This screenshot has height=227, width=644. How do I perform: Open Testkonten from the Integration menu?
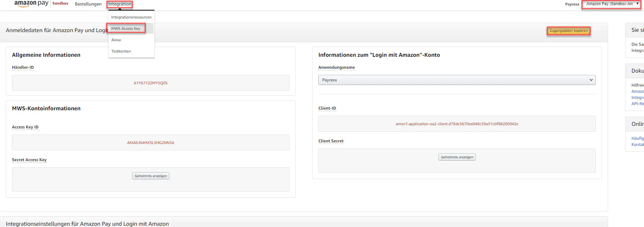click(121, 51)
